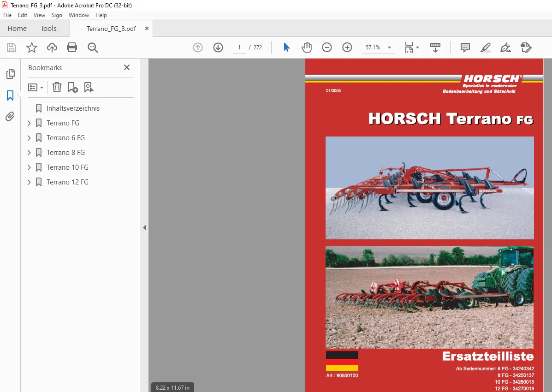Open the Window menu

(79, 15)
